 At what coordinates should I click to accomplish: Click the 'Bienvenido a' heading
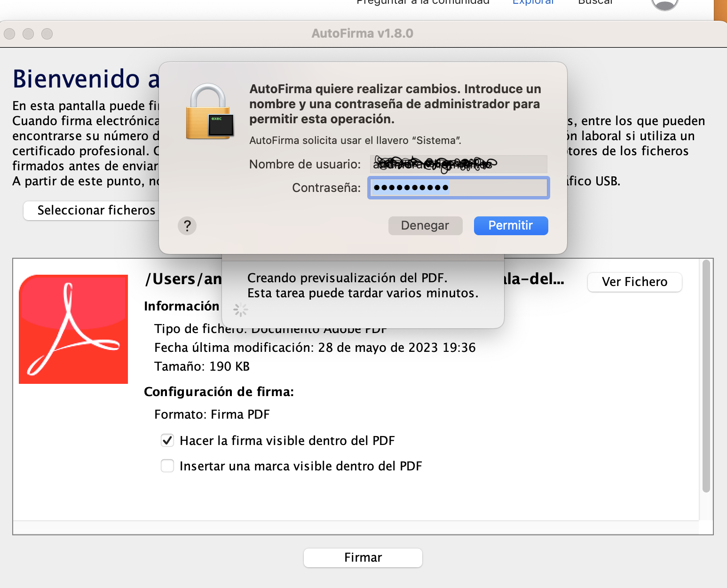point(86,79)
